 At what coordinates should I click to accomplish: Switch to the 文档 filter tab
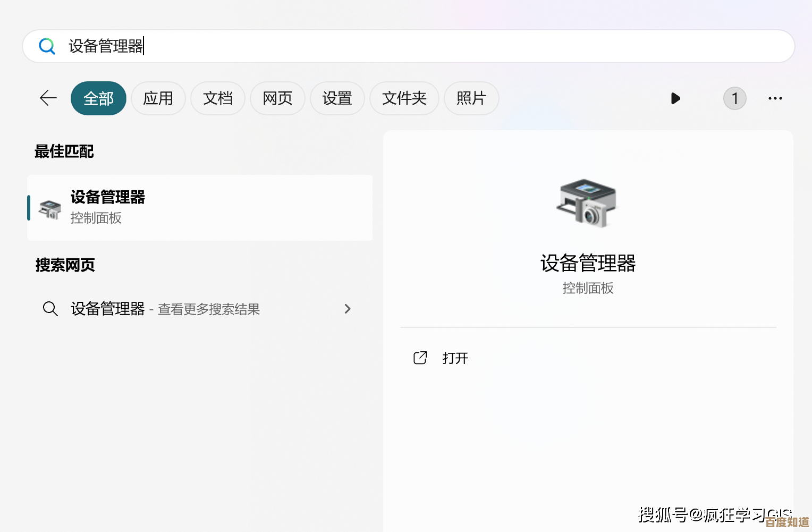click(218, 98)
